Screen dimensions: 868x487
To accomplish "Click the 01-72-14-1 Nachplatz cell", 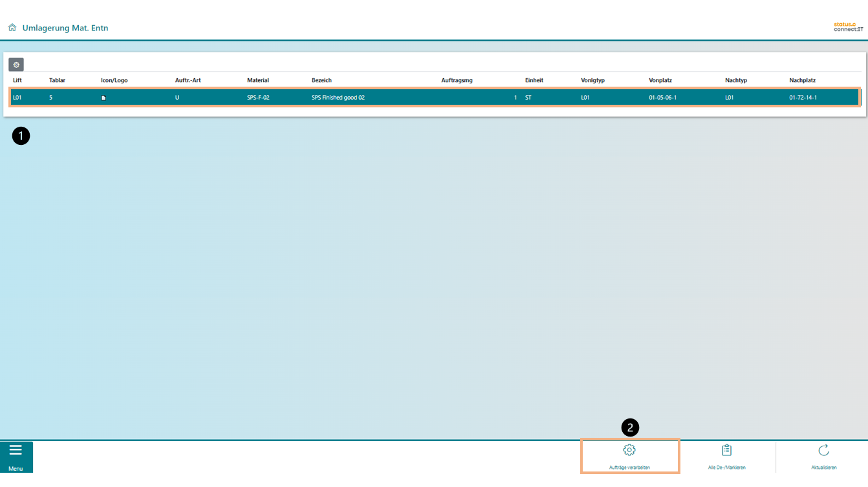I will (803, 98).
